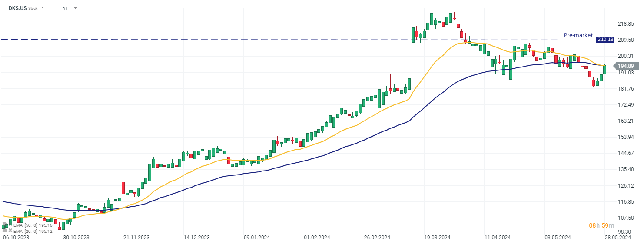Click the Pre-market label text
The image size is (644, 245).
[578, 35]
